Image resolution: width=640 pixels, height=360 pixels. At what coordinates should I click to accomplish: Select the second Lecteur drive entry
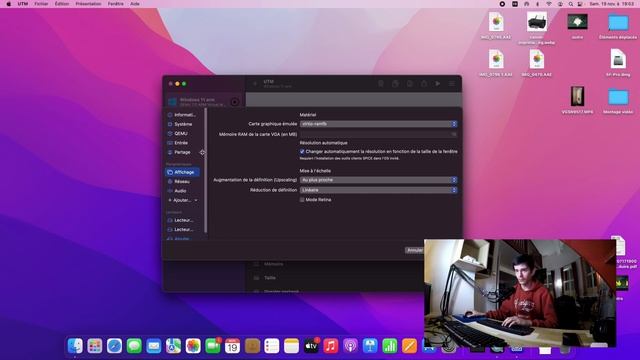(x=182, y=230)
